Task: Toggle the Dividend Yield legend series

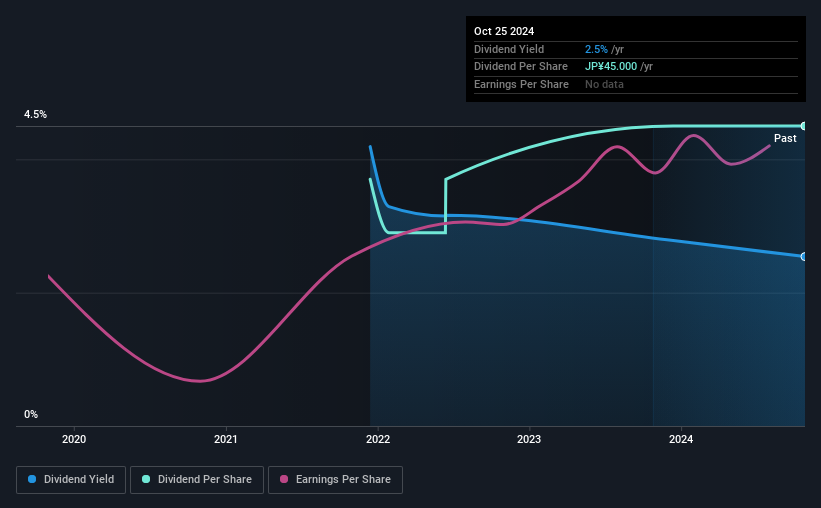Action: click(x=71, y=479)
